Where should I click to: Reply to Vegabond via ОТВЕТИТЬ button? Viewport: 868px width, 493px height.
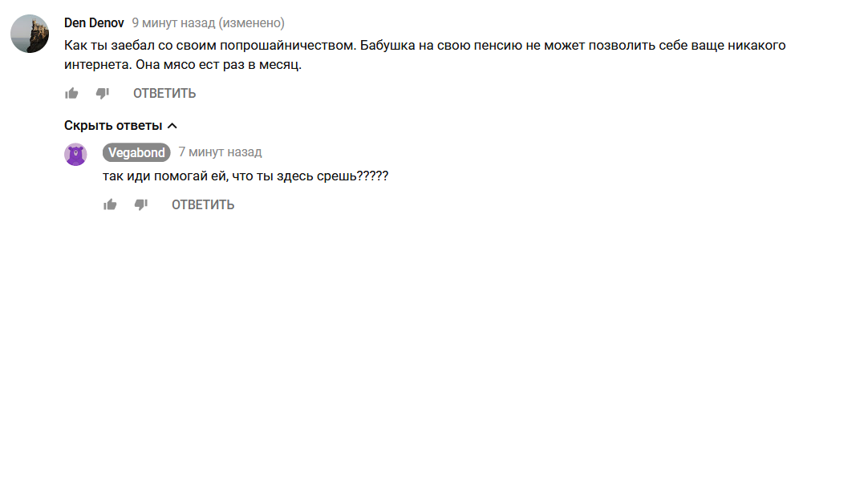point(203,204)
